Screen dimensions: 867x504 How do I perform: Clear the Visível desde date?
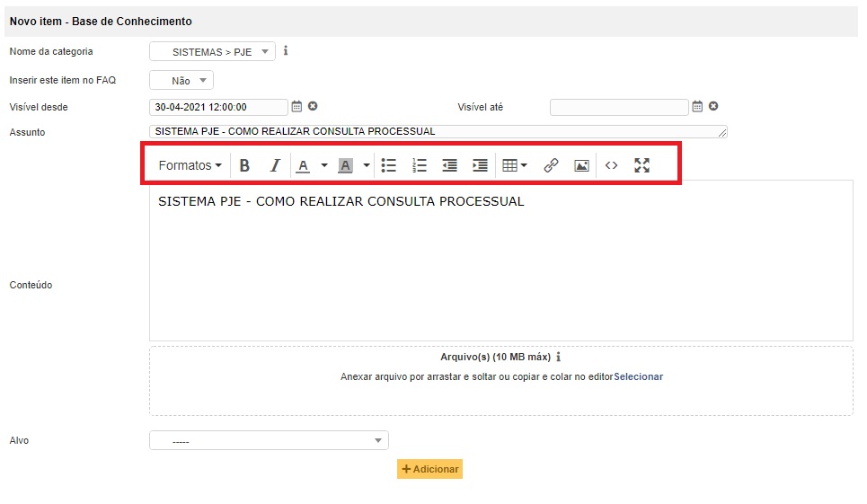pyautogui.click(x=313, y=106)
